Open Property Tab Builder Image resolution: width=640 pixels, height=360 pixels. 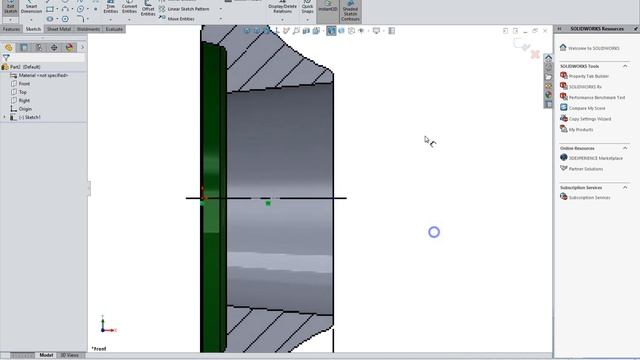(x=584, y=76)
